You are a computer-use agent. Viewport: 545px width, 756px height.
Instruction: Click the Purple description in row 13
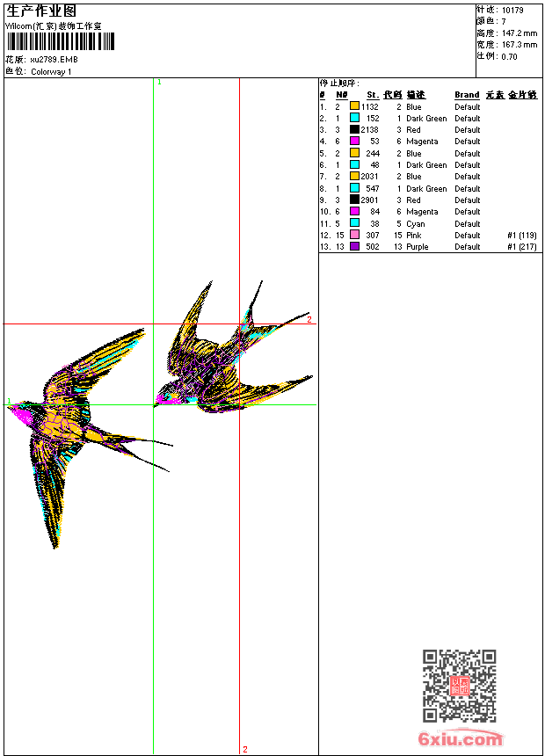pos(418,247)
